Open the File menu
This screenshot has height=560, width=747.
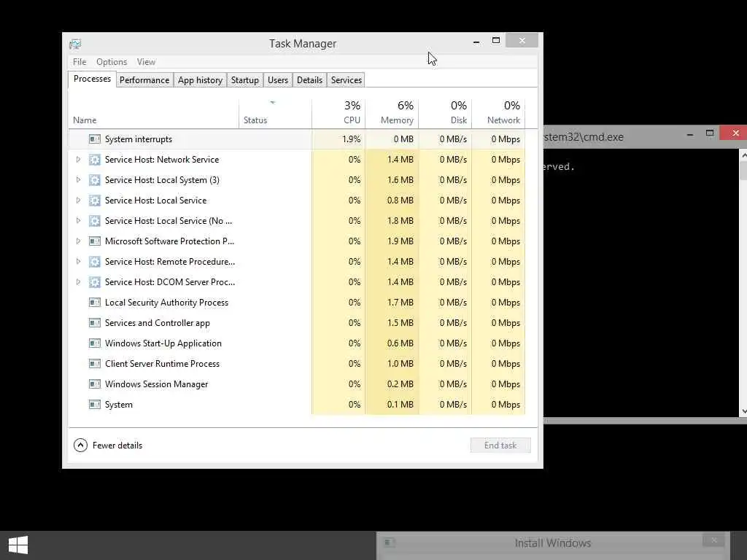point(80,62)
